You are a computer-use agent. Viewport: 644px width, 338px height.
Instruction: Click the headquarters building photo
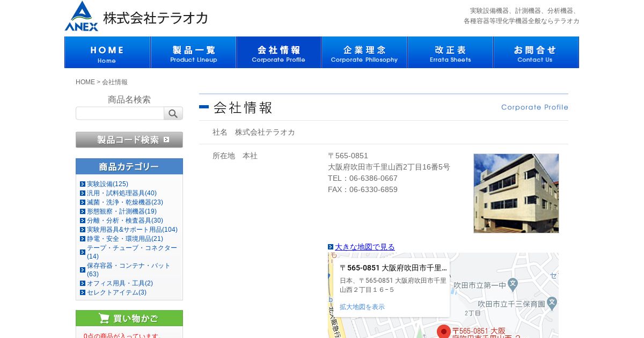(516, 193)
